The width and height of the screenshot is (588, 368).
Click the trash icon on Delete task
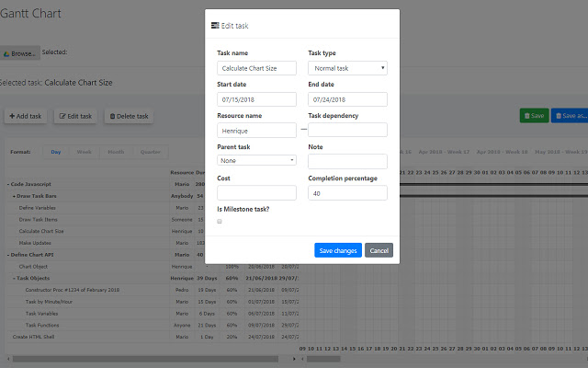coord(112,116)
